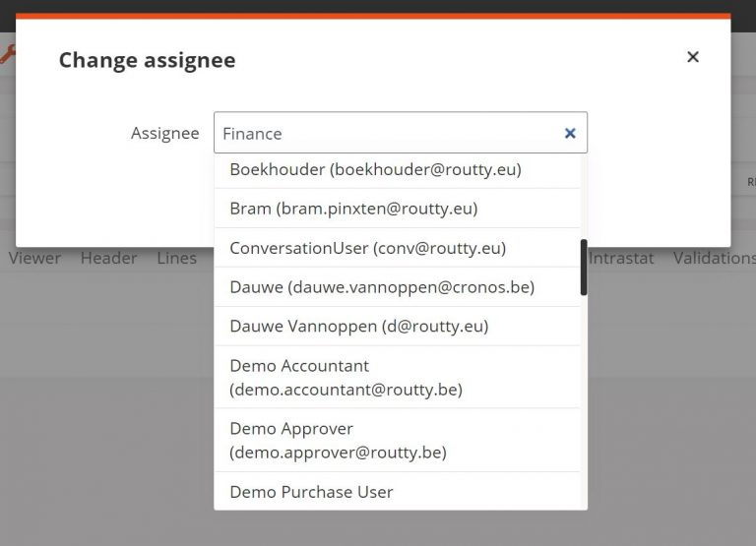Click the Change assignee dialog title

pos(147,60)
